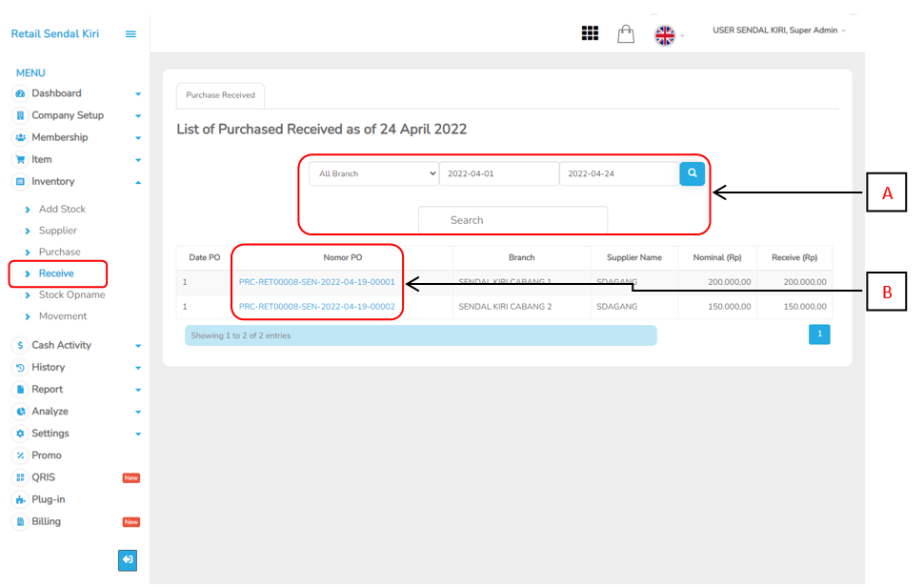
Task: Expand the Membership menu arrow
Action: point(138,138)
